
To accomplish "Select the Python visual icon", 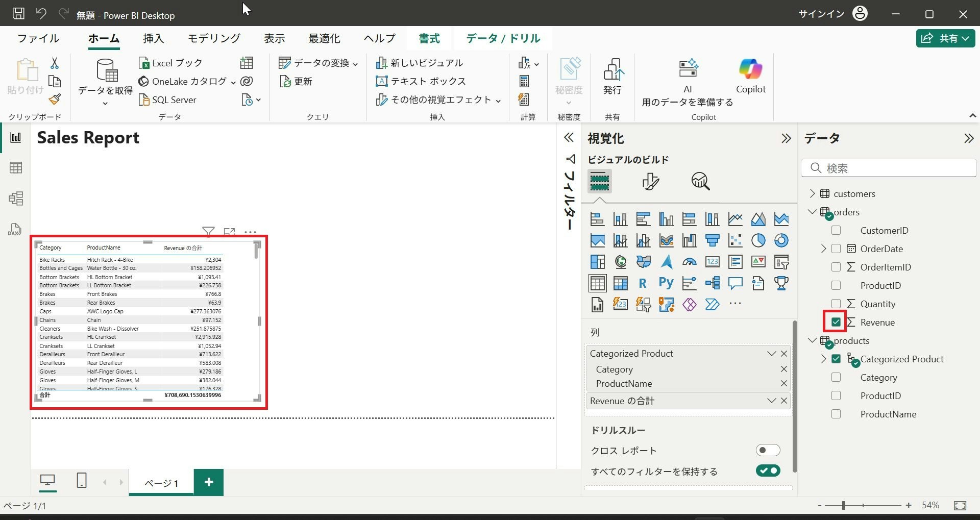I will (666, 283).
